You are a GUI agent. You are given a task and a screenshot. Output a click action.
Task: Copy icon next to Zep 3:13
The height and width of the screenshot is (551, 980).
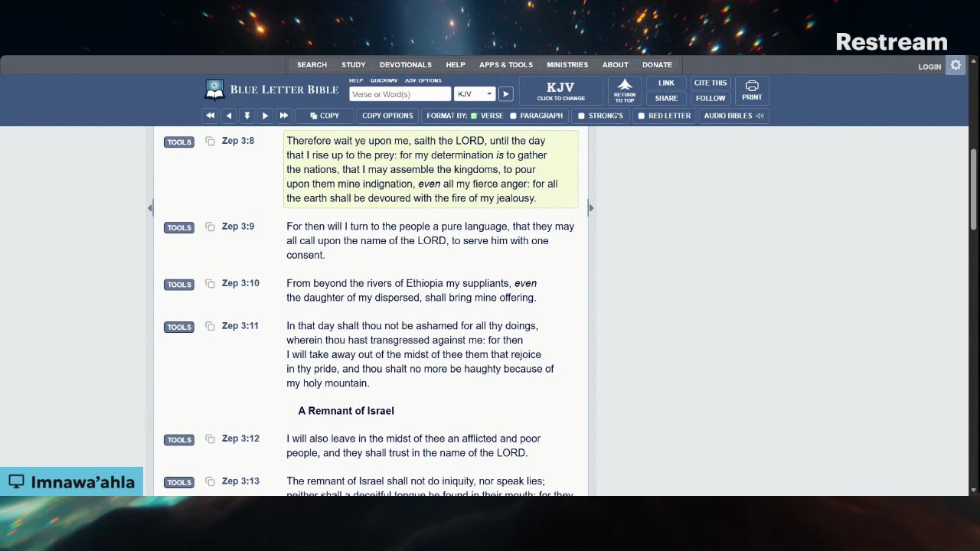click(210, 482)
